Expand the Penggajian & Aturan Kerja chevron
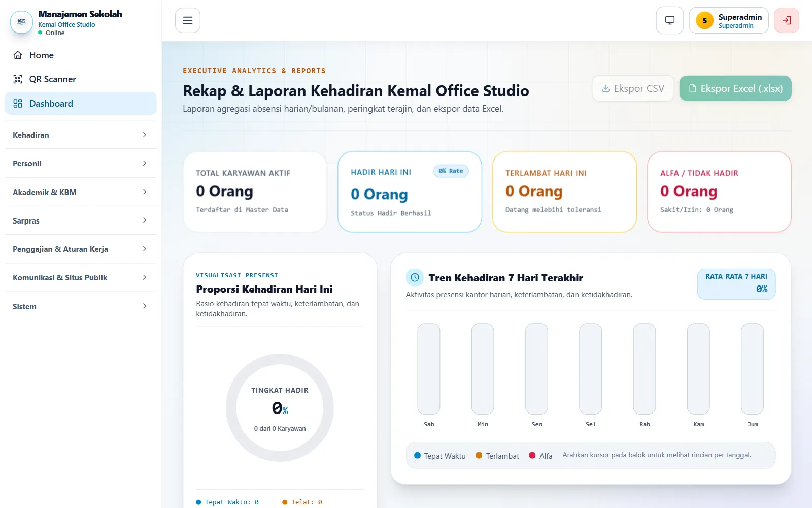This screenshot has width=812, height=508. [x=145, y=249]
